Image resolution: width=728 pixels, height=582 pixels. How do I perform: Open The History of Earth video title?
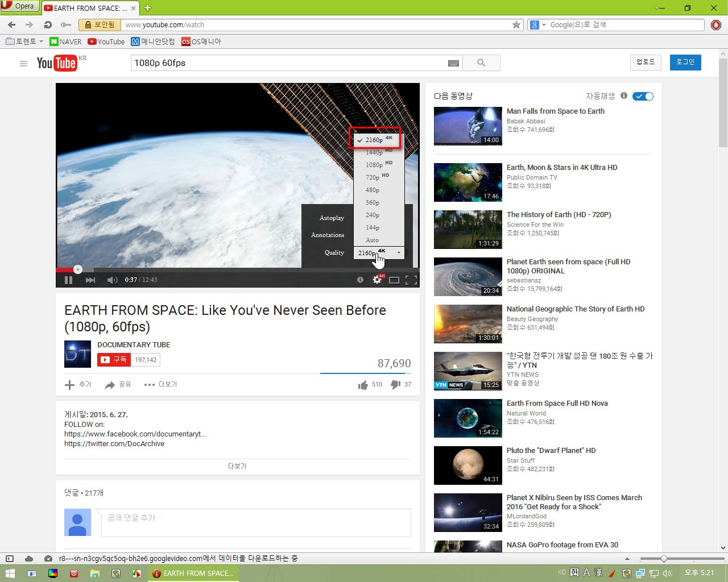pos(559,215)
